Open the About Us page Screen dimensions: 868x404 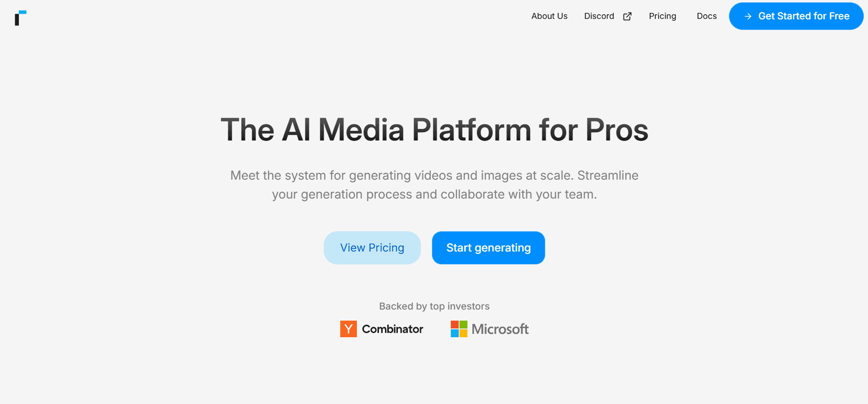point(549,16)
